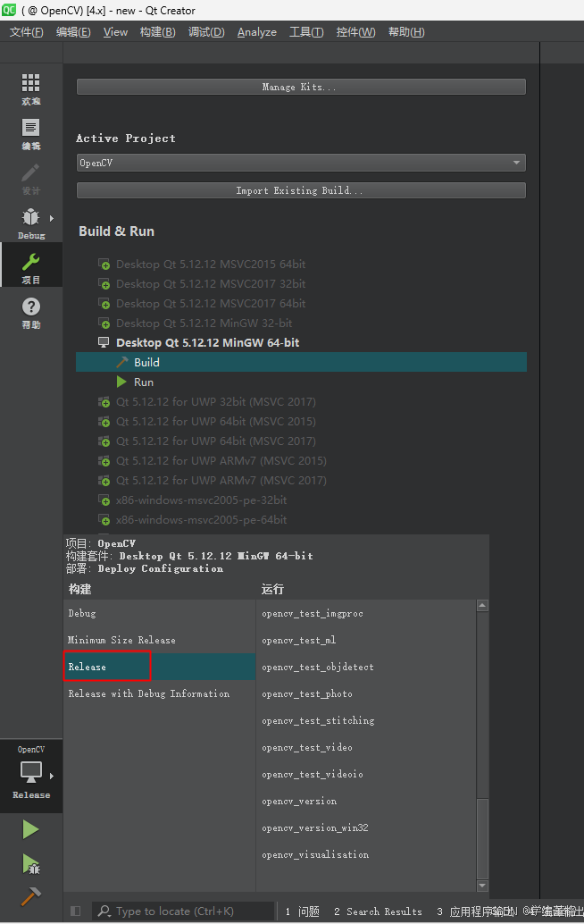Select Build settings under MinGW 64-bit
This screenshot has width=584, height=924.
click(301, 363)
